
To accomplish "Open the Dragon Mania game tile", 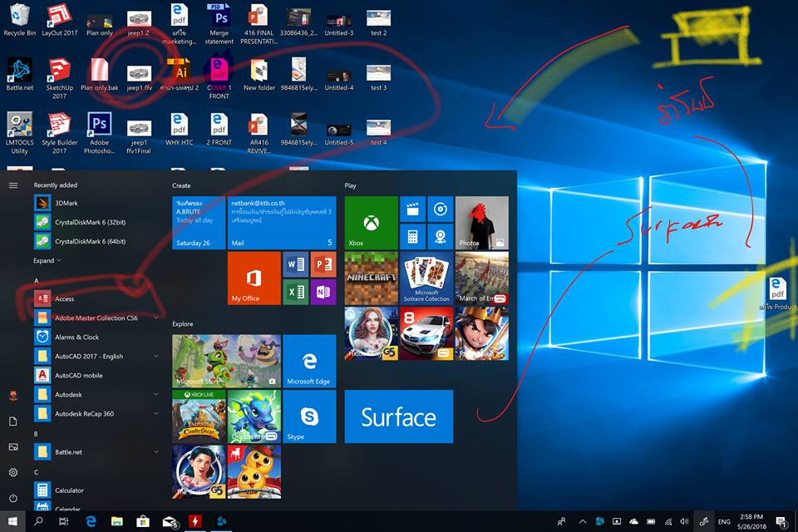I will tap(254, 416).
